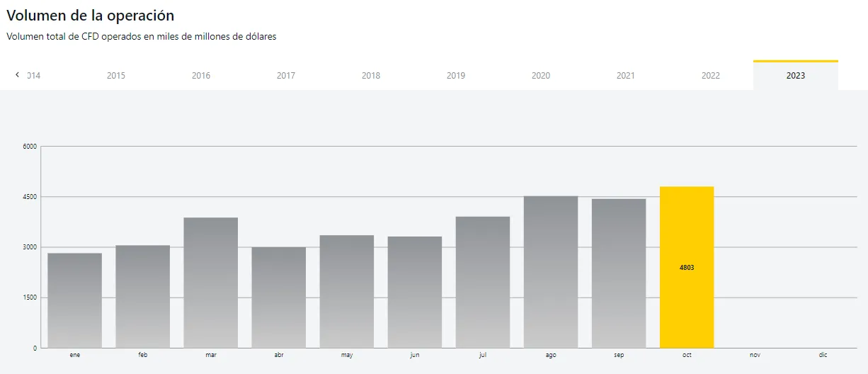
Task: Click the dic month label
Action: click(823, 355)
